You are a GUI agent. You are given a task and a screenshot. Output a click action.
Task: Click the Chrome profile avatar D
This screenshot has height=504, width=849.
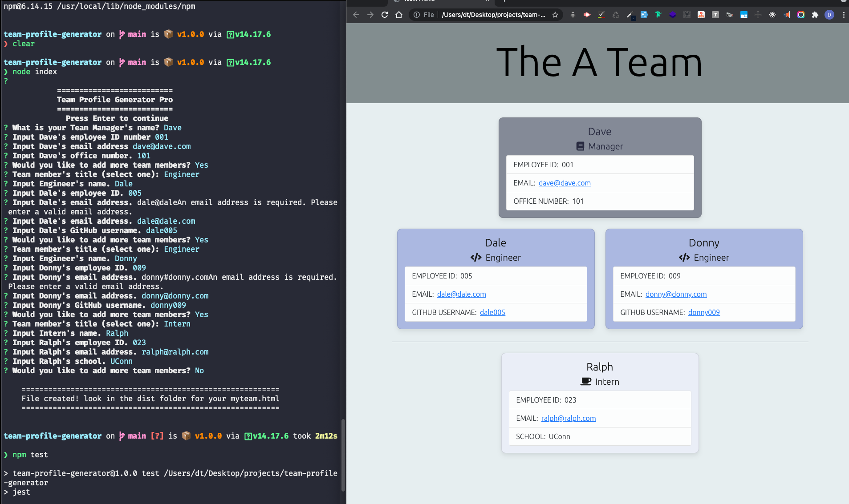829,15
